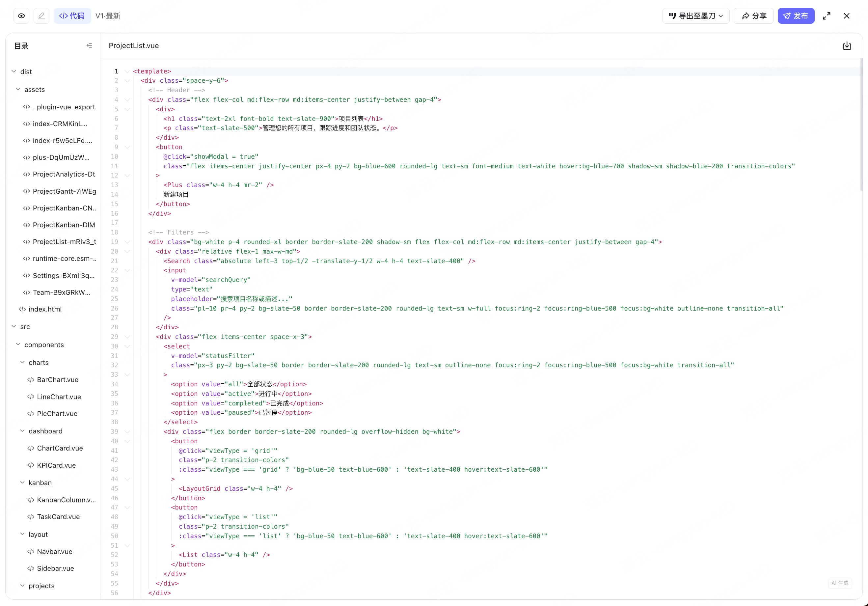Click the code editor vertical scrollbar
Viewport: 868px width, 606px height.
pos(861,125)
